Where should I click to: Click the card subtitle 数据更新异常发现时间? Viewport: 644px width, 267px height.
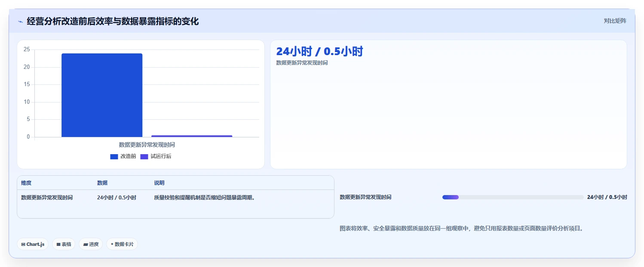pos(302,63)
